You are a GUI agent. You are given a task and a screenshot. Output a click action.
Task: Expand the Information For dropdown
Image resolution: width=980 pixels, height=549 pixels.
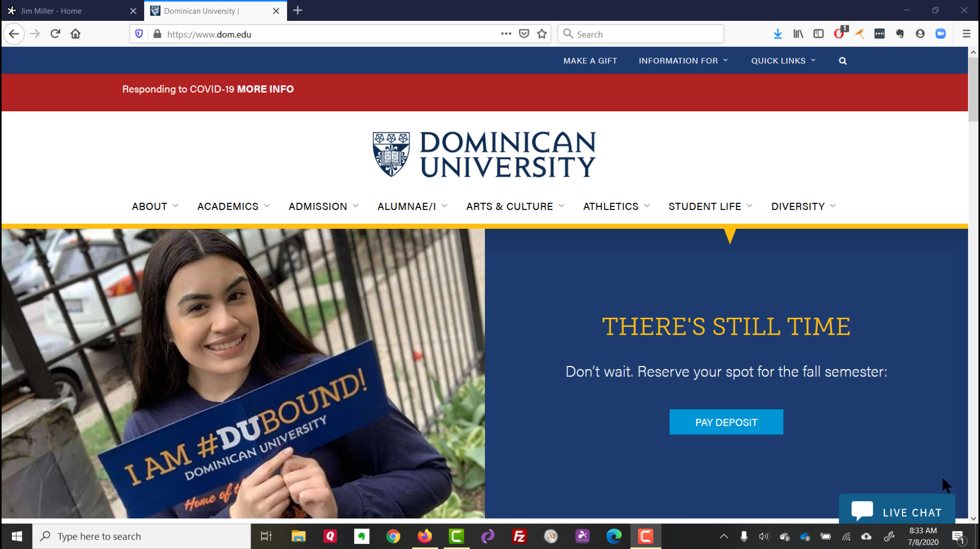[683, 61]
